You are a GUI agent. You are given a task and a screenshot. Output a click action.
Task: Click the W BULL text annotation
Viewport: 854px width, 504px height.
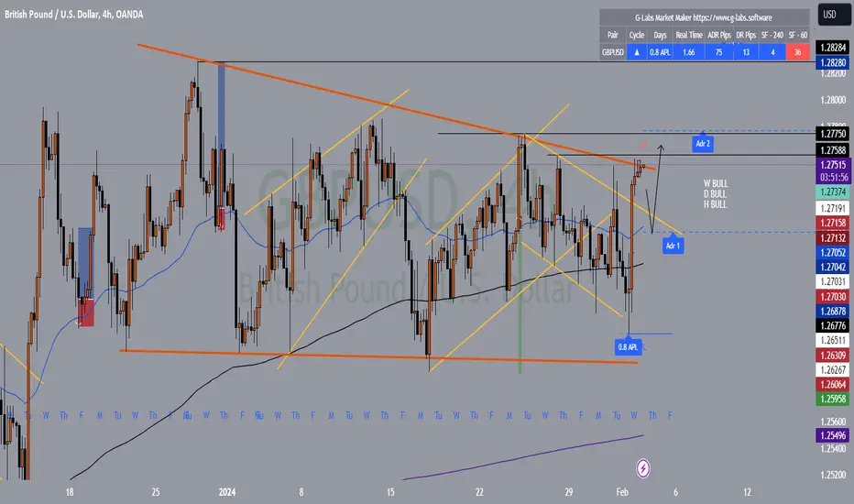[x=715, y=183]
